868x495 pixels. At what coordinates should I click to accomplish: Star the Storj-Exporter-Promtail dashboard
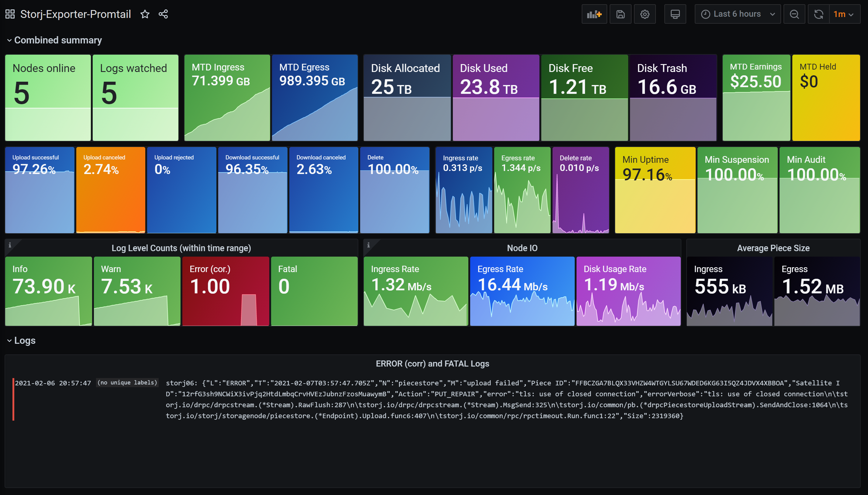point(145,14)
